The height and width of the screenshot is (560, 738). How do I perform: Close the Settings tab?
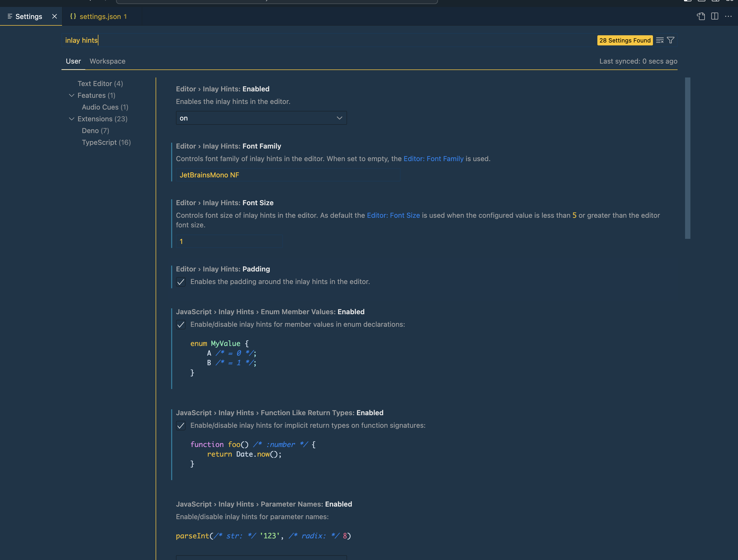click(54, 16)
